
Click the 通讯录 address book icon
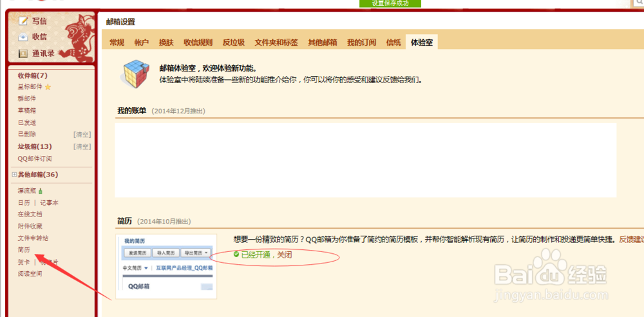23,53
